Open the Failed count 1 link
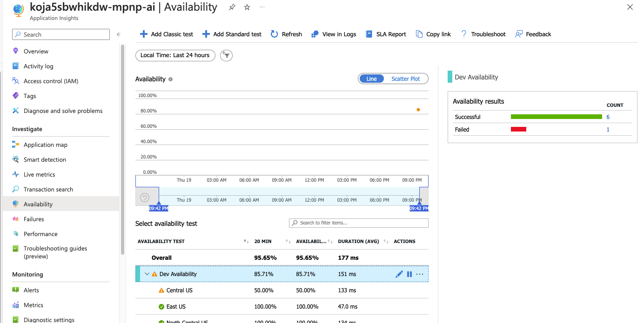The width and height of the screenshot is (644, 323). (x=608, y=130)
